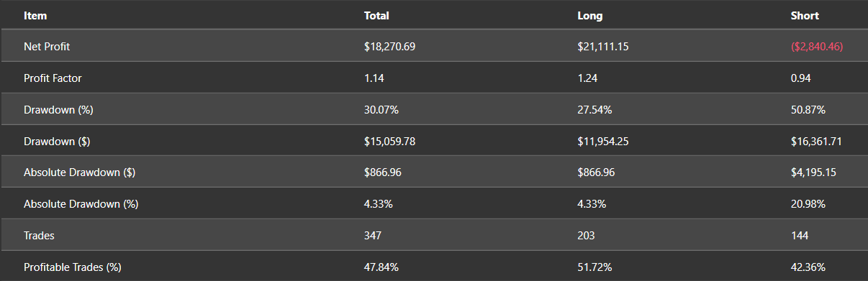
Task: Click the Item column header
Action: [x=35, y=15]
